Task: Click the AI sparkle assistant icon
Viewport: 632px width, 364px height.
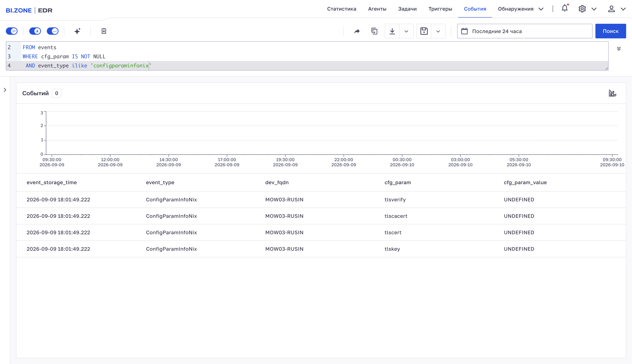Action: pyautogui.click(x=77, y=31)
